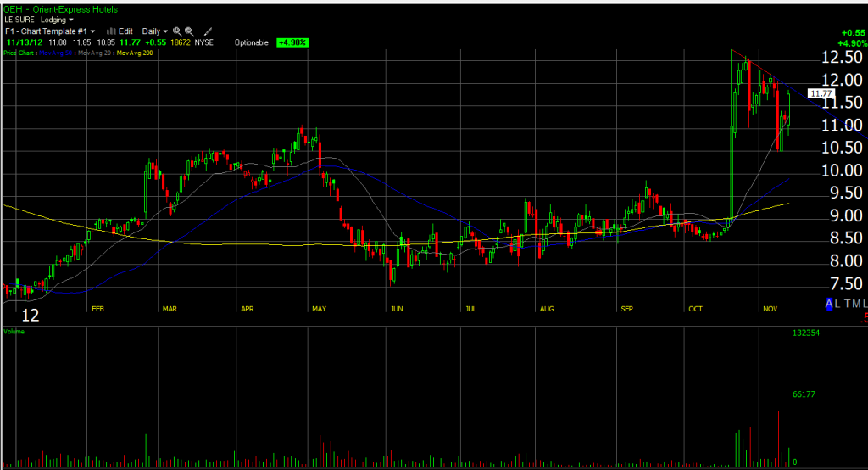The height and width of the screenshot is (470, 868).
Task: Click the M icon near price axis
Action: 857,304
